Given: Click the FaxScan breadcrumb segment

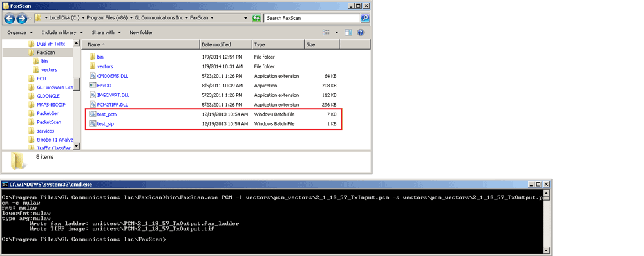Looking at the screenshot, I should point(199,18).
